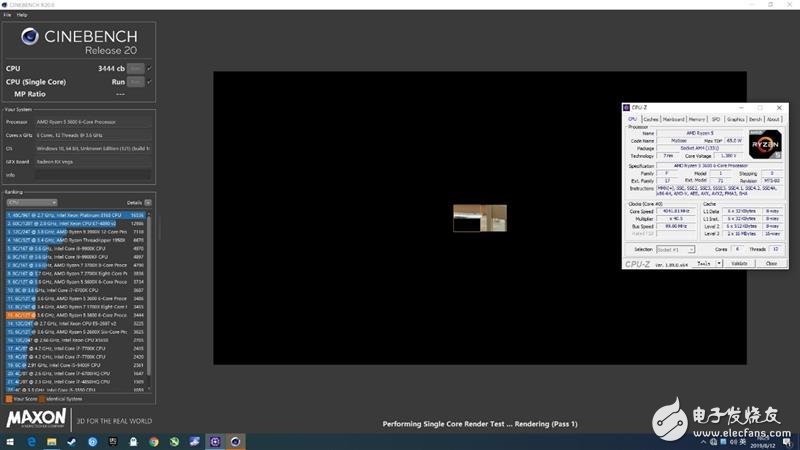Screen dimensions: 800x450
Task: Select the top ranking row, Xeon Platinum
Action: [x=76, y=215]
